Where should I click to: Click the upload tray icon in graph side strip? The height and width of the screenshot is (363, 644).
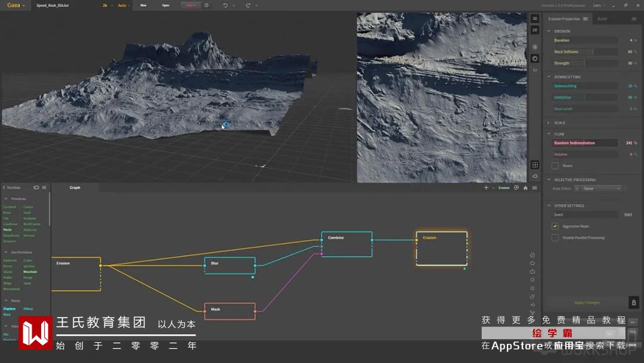tap(532, 271)
